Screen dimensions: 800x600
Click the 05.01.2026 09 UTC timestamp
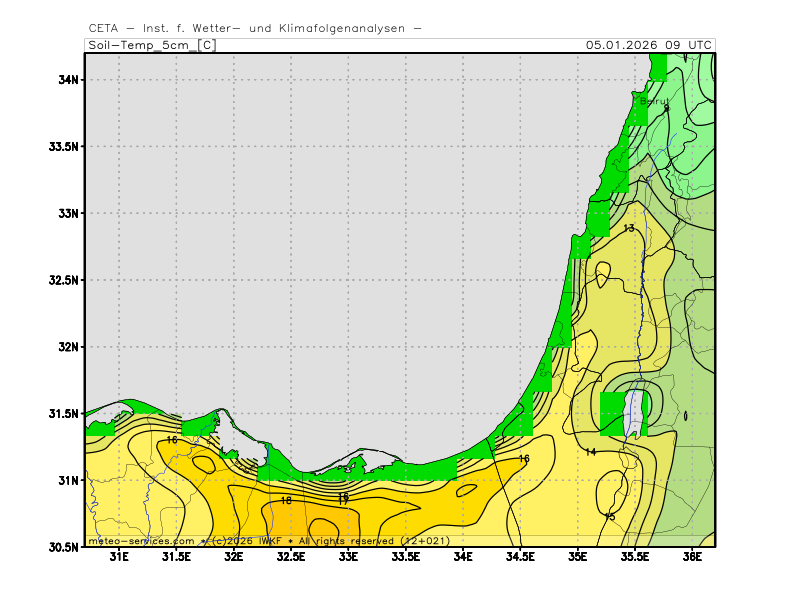(649, 45)
